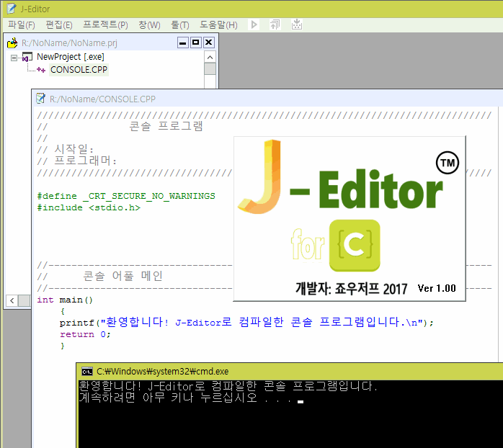Click the project tree scroll-up arrow
503x448 pixels.
click(x=210, y=57)
